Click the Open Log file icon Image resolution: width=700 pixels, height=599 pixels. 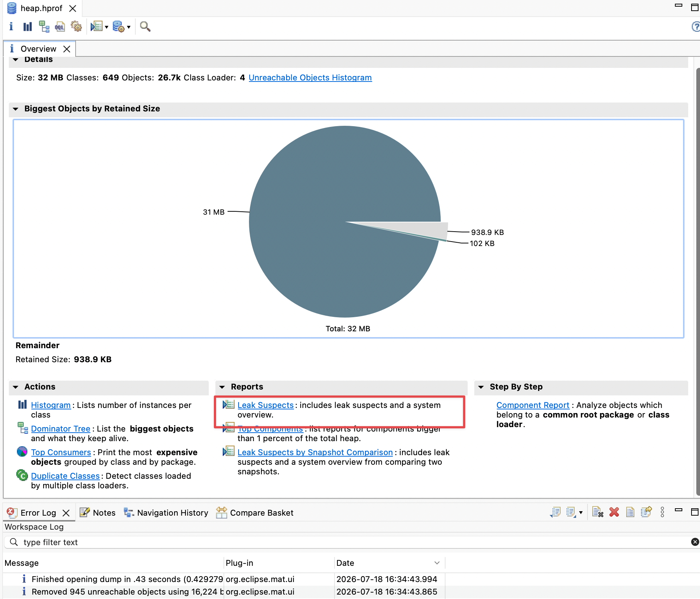(630, 512)
